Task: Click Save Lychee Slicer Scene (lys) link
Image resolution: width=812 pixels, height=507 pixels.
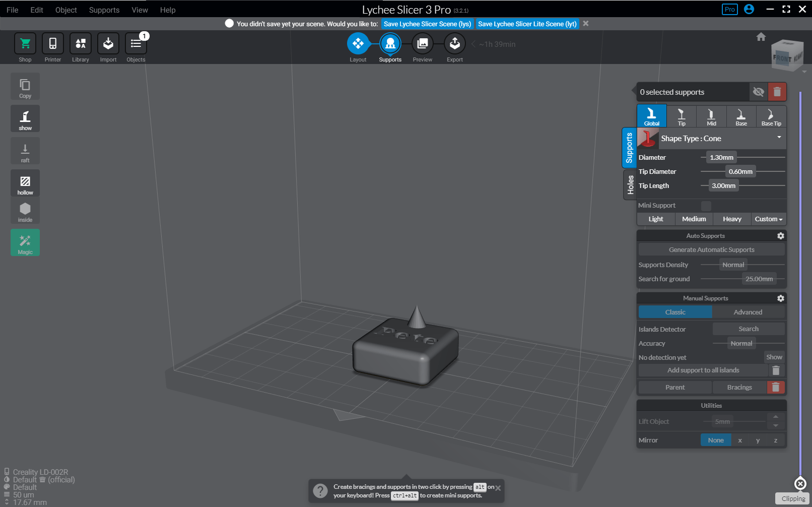Action: [x=427, y=24]
